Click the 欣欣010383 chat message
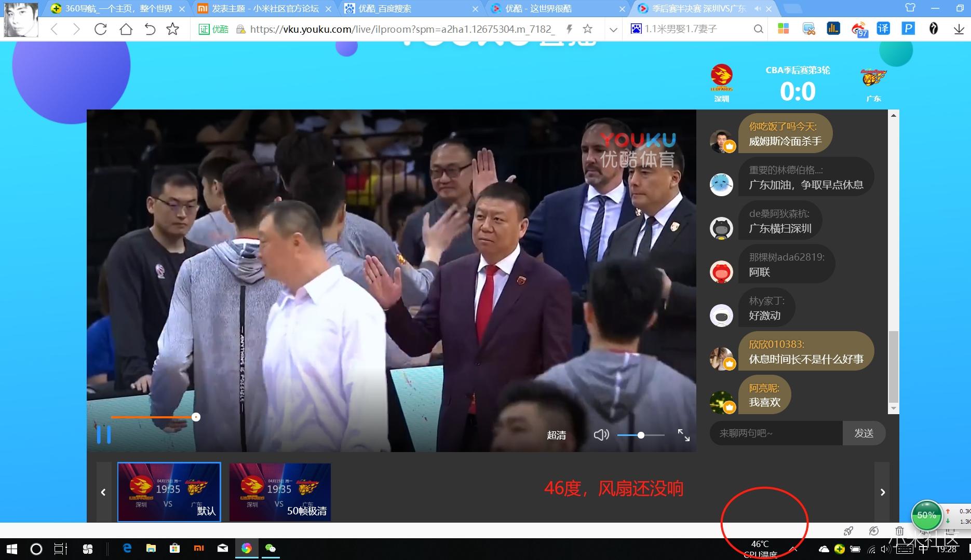 [806, 352]
